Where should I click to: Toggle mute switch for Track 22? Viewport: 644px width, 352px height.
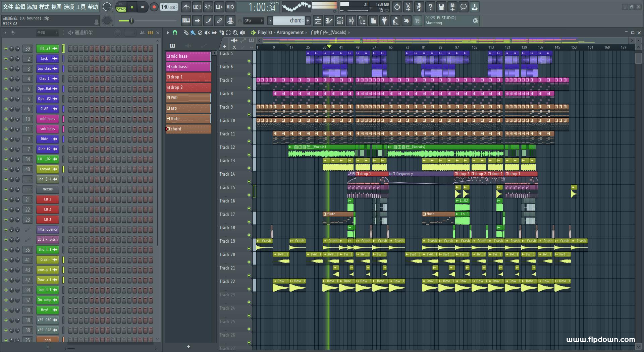(249, 289)
